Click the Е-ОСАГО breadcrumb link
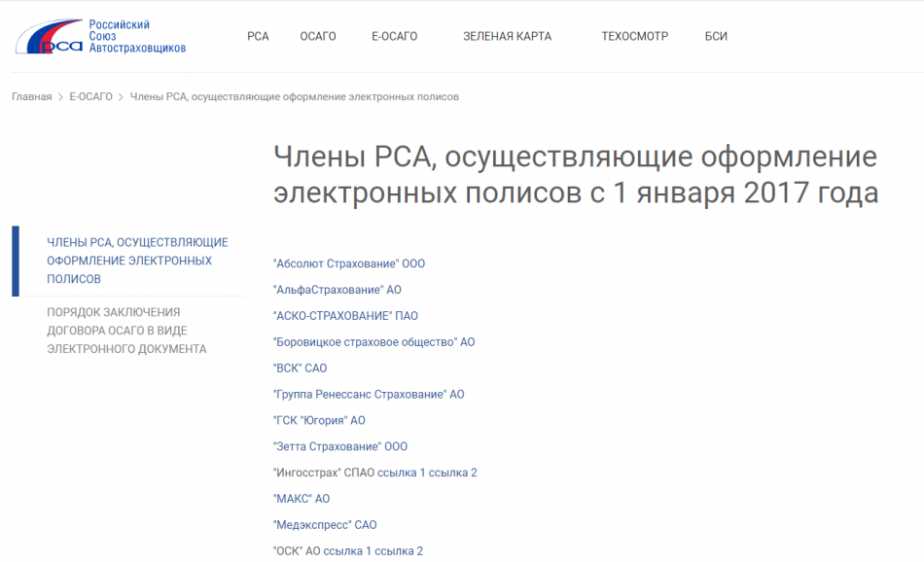Screen dimensions: 924x562 [x=90, y=97]
